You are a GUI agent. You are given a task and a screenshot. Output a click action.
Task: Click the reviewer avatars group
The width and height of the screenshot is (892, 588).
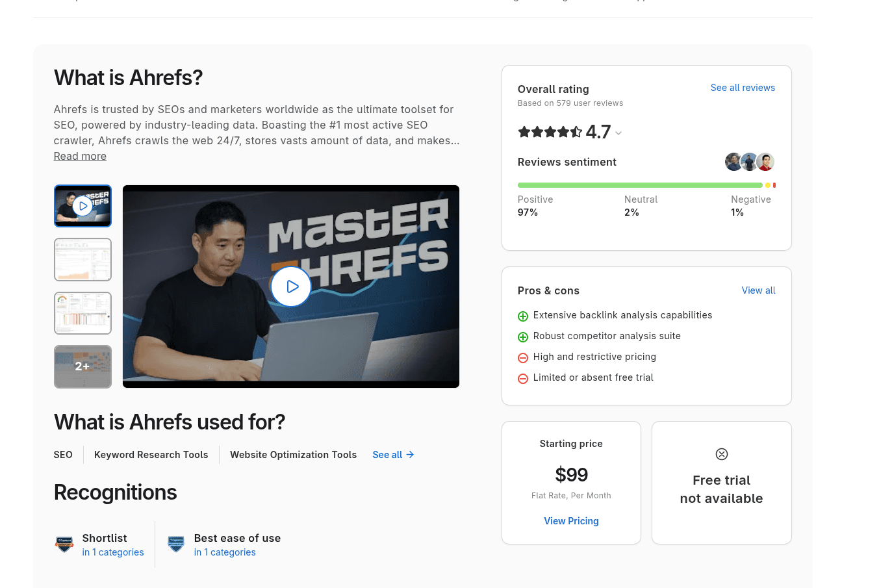click(x=750, y=162)
